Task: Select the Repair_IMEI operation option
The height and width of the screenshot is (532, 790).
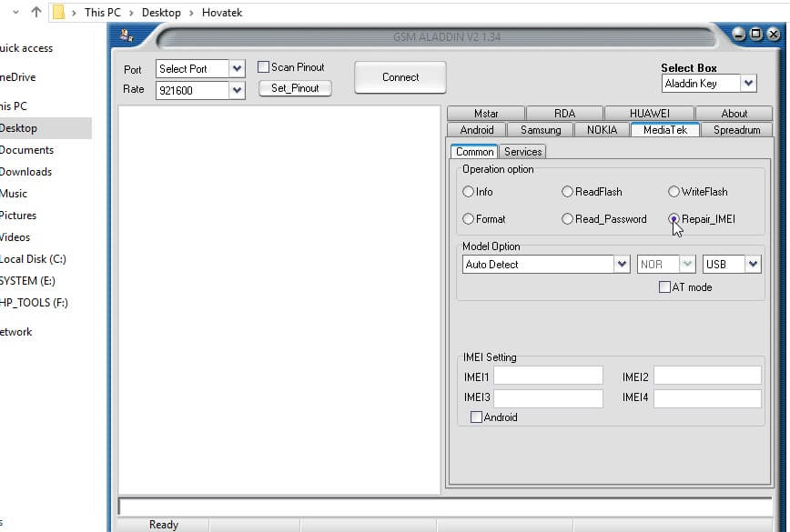Action: 674,218
